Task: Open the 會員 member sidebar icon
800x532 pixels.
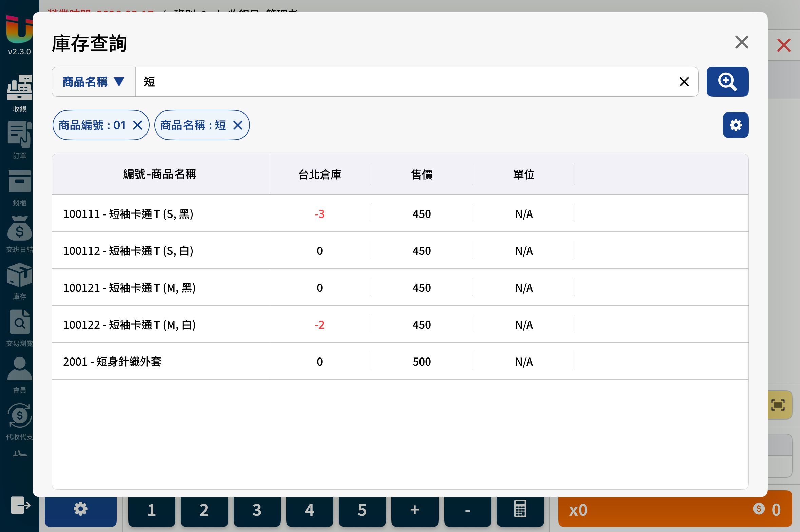Action: [19, 375]
